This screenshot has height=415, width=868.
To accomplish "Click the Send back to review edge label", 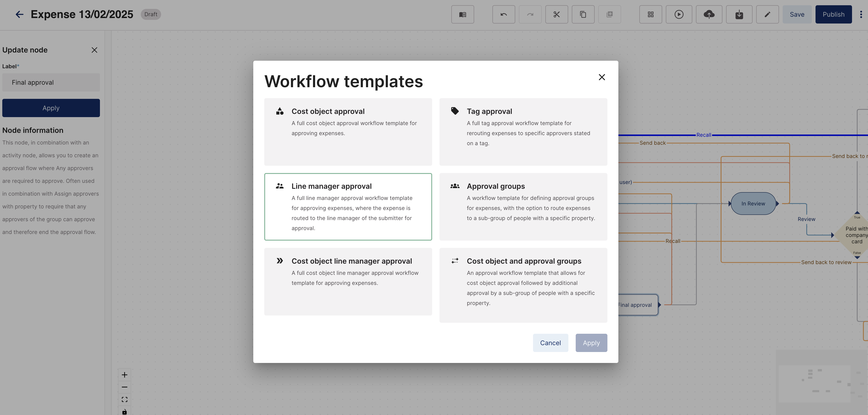I will pos(826,262).
